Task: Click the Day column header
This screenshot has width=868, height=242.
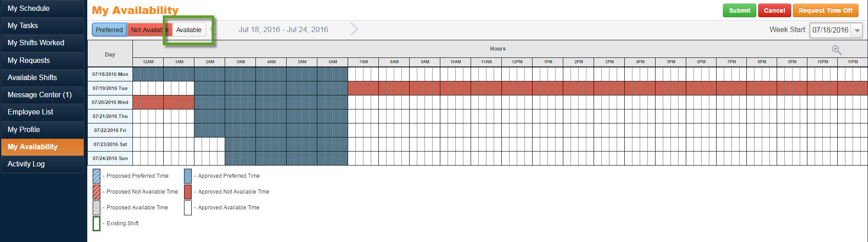Action: click(110, 54)
